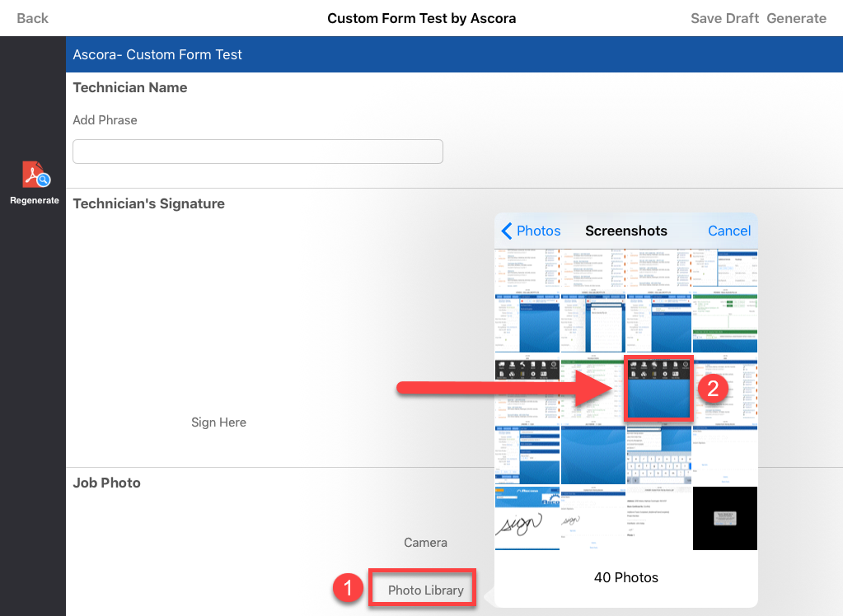Click the Ascora- Custom Form Test header bar

click(x=453, y=55)
